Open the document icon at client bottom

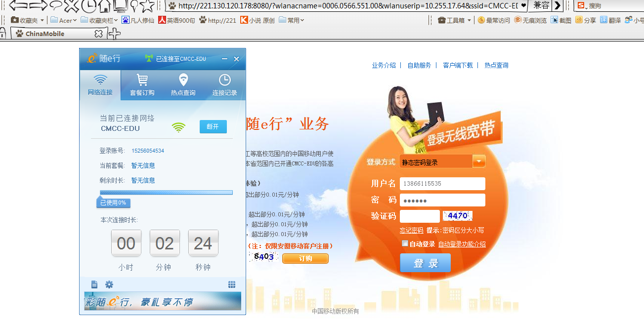point(94,284)
